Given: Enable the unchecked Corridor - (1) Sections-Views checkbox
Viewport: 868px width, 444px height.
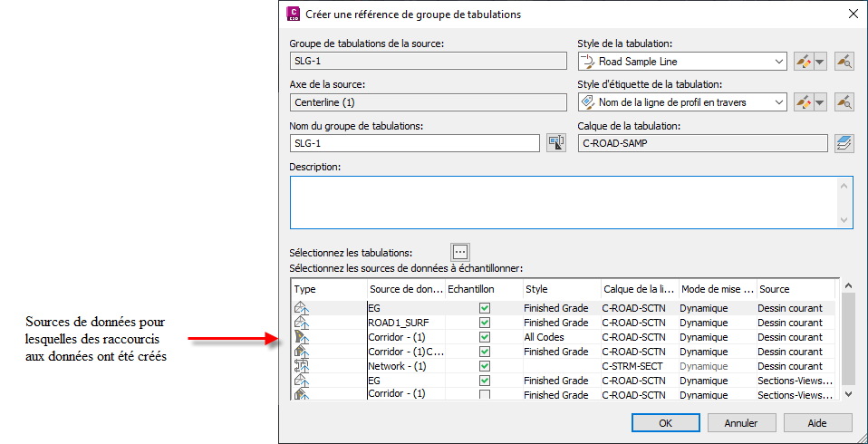Looking at the screenshot, I should coord(485,395).
